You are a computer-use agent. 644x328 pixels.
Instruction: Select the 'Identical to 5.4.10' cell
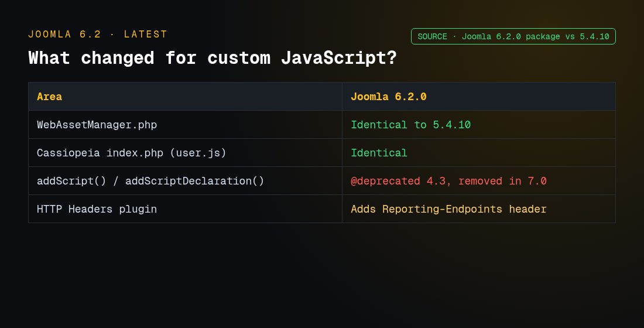coord(478,125)
